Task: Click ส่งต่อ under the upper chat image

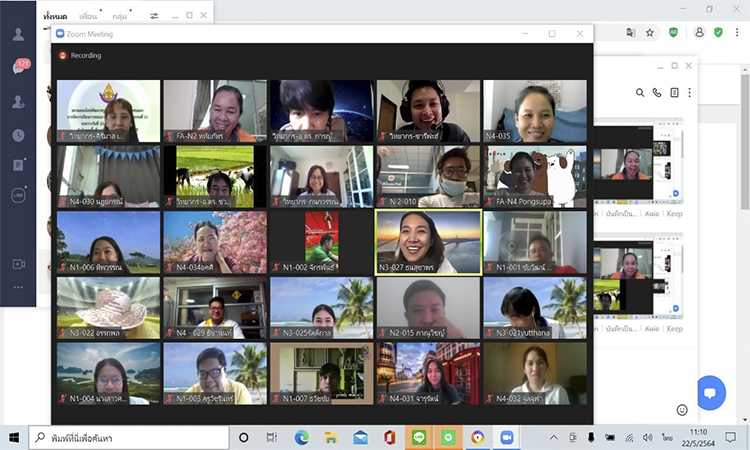Action: [x=651, y=214]
